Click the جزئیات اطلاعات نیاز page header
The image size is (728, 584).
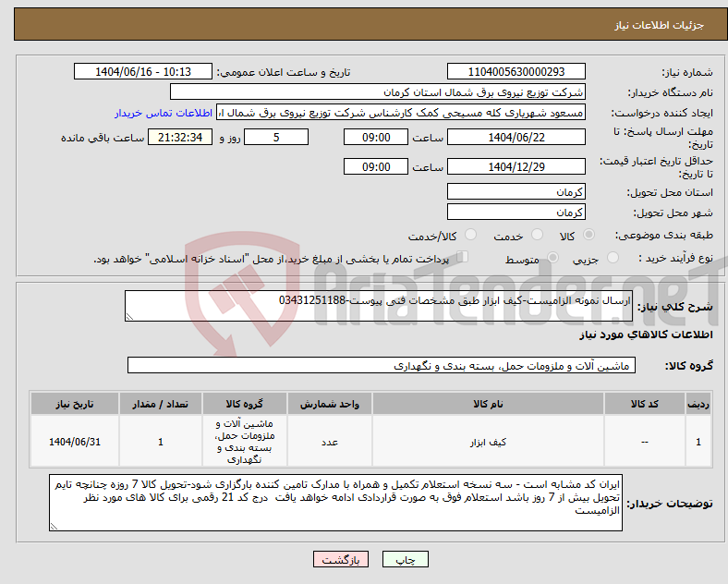pos(660,25)
